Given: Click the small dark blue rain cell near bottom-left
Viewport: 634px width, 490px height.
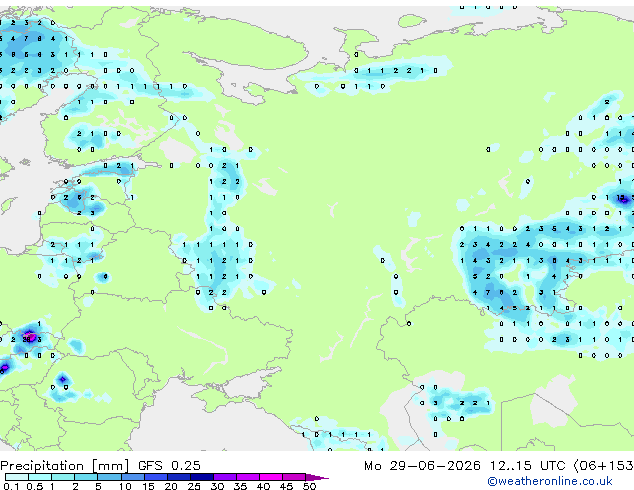Looking at the screenshot, I should [63, 379].
